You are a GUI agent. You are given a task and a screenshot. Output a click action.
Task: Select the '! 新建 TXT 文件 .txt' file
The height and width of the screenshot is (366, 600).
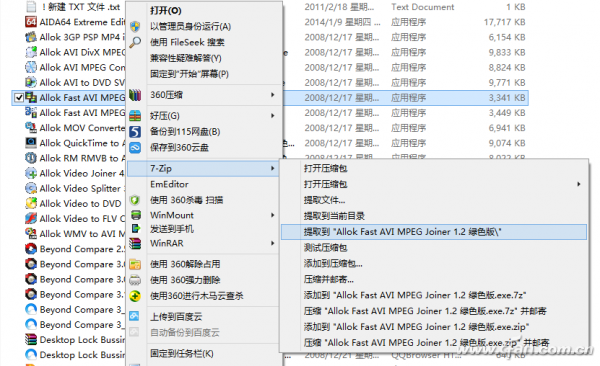point(80,7)
